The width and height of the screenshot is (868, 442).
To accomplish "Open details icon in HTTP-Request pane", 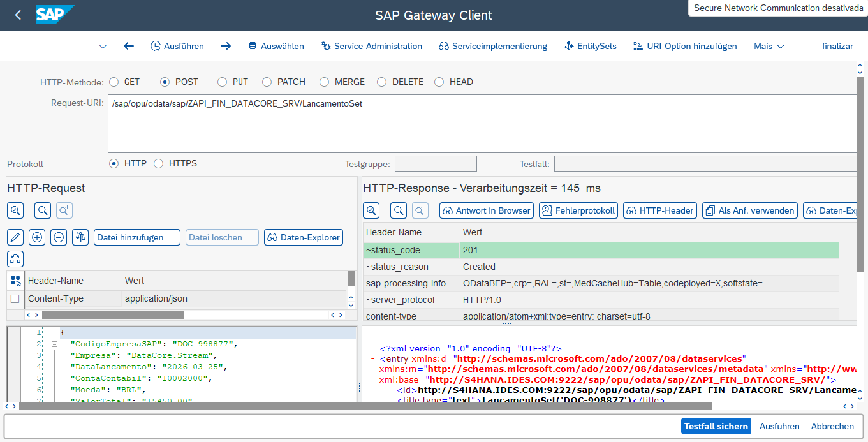I will [x=16, y=210].
